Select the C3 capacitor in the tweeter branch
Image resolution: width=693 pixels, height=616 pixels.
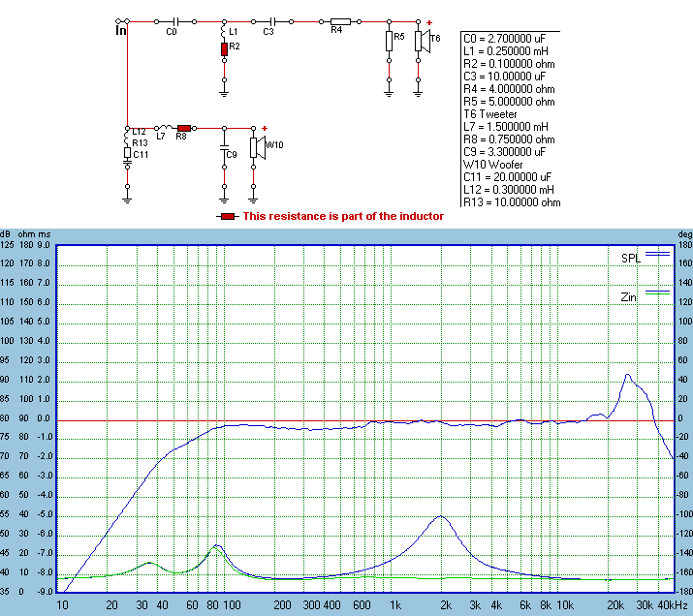(272, 20)
